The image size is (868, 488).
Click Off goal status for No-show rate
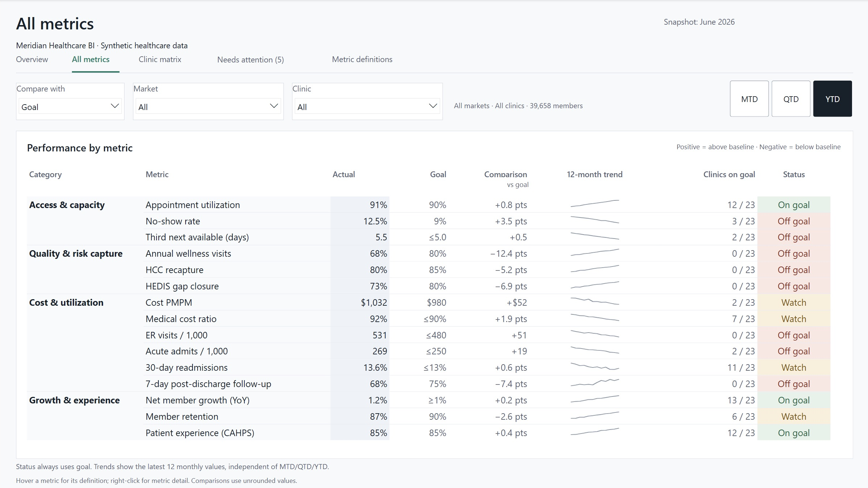point(794,221)
